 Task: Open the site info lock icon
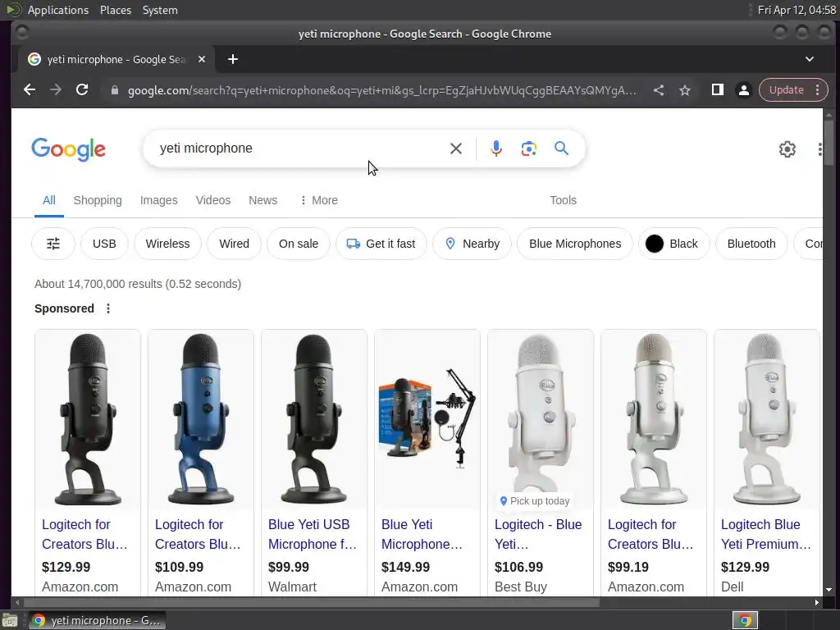[114, 90]
